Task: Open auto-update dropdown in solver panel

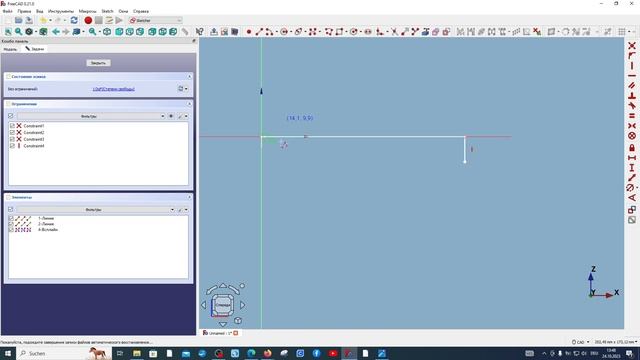Action: pos(186,89)
